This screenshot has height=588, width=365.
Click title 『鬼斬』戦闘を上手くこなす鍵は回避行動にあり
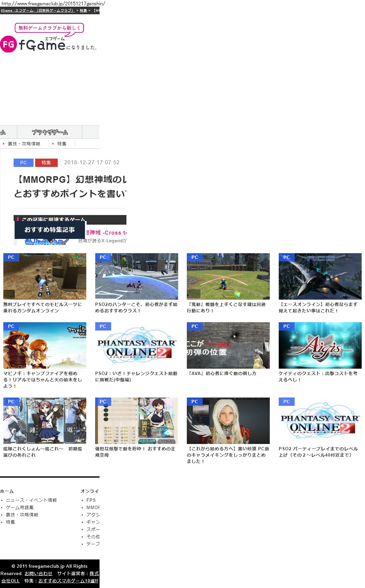[226, 308]
